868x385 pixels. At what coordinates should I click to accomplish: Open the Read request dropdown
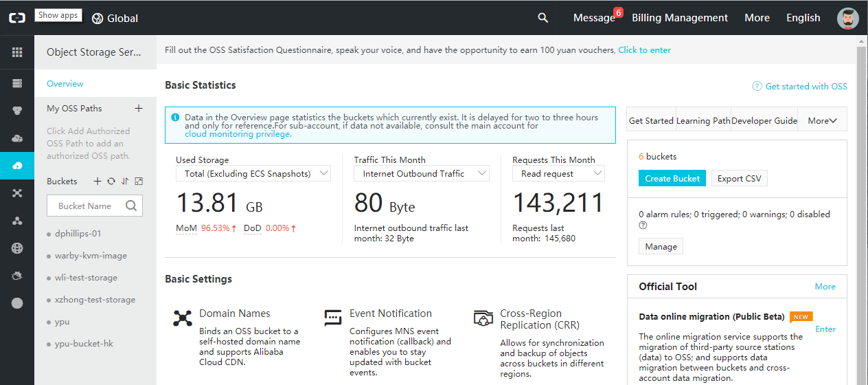click(558, 174)
